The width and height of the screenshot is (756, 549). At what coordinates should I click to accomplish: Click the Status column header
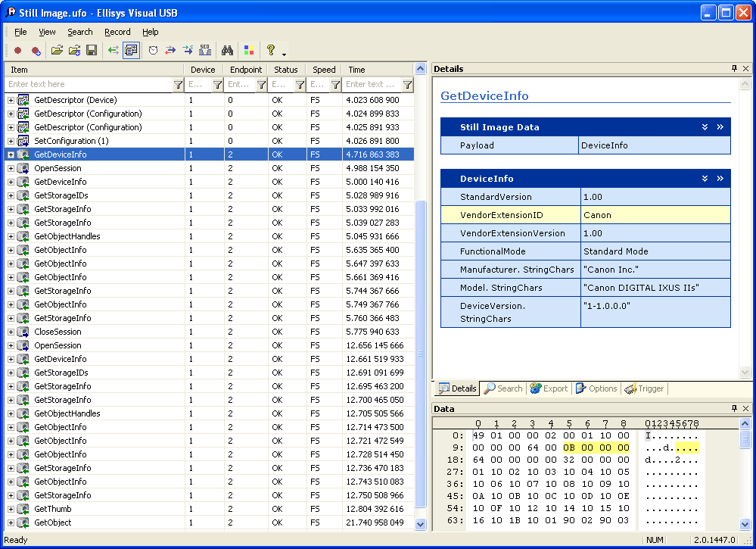tap(286, 70)
